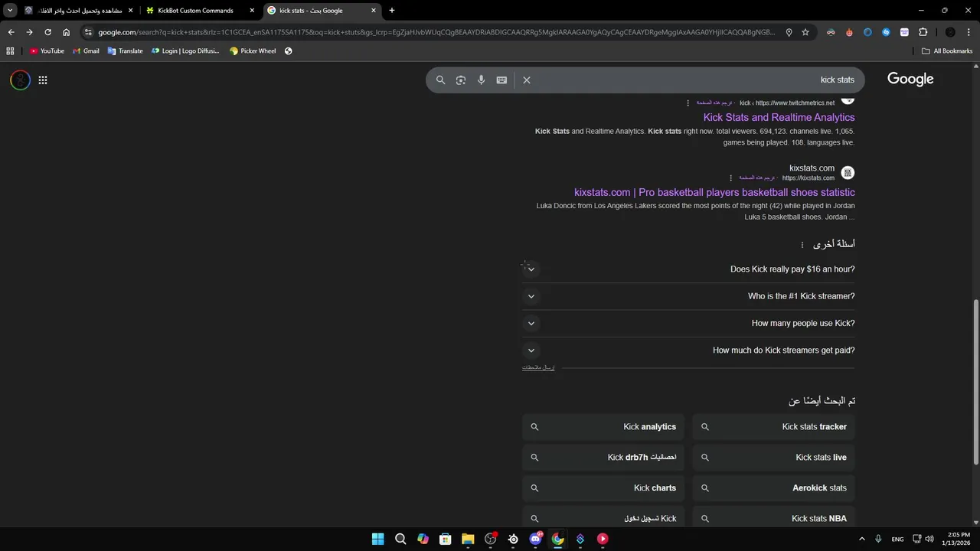The height and width of the screenshot is (551, 980).
Task: Search related 'Kick stats NBA'
Action: (773, 518)
